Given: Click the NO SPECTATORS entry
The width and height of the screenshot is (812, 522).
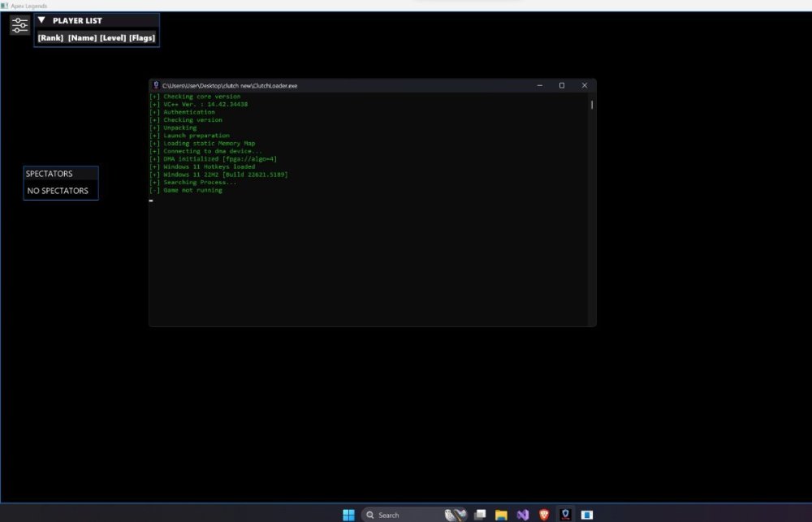Looking at the screenshot, I should coord(58,191).
